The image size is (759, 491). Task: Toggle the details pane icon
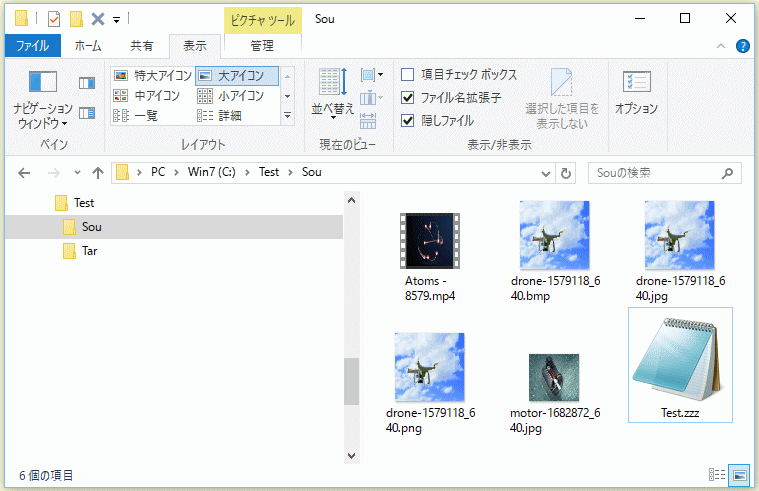(87, 113)
